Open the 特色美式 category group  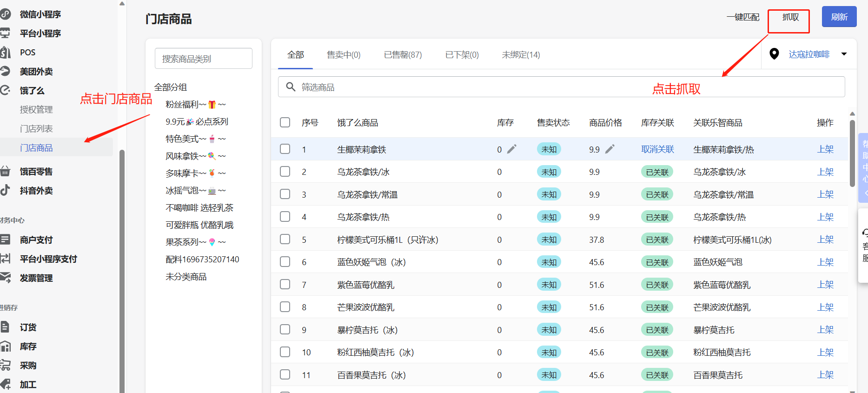196,139
